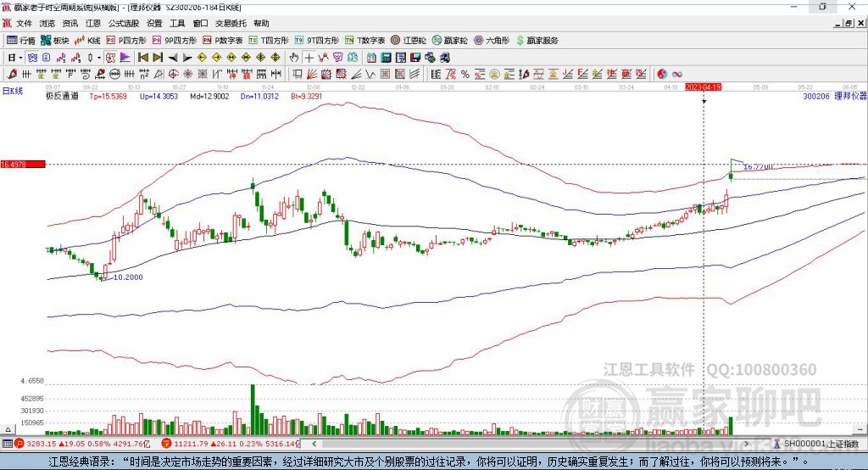
Task: Open the 工具 menu
Action: click(x=177, y=23)
